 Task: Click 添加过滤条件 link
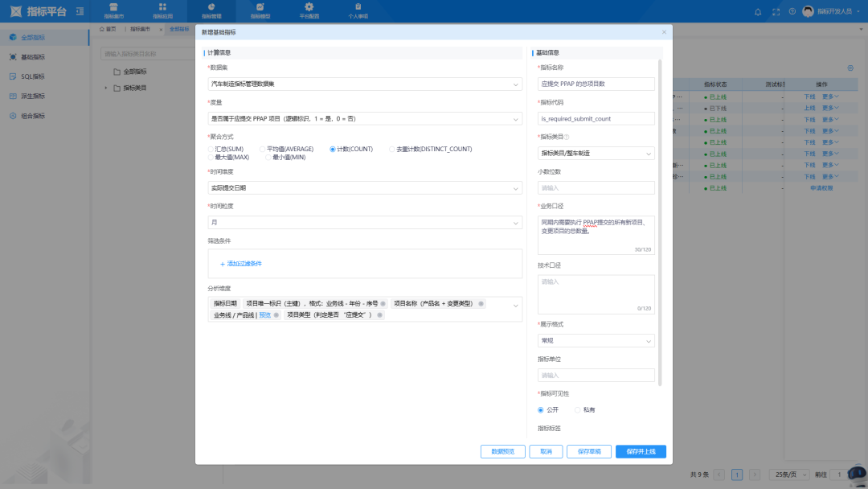pyautogui.click(x=241, y=264)
